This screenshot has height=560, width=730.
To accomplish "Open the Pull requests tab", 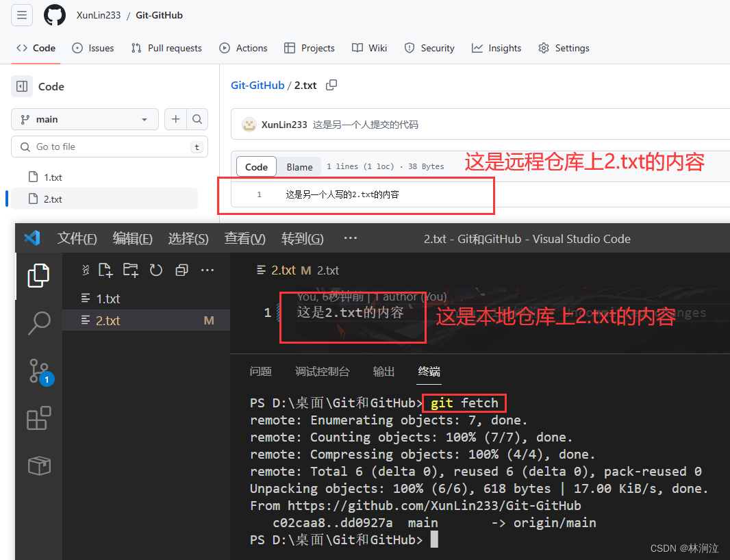I will 166,48.
